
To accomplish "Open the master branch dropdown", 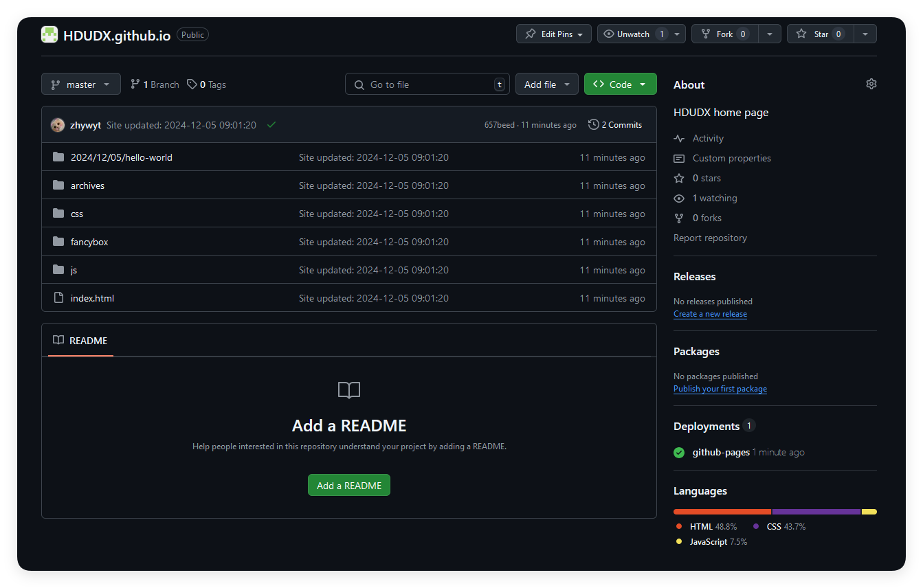I will 81,84.
